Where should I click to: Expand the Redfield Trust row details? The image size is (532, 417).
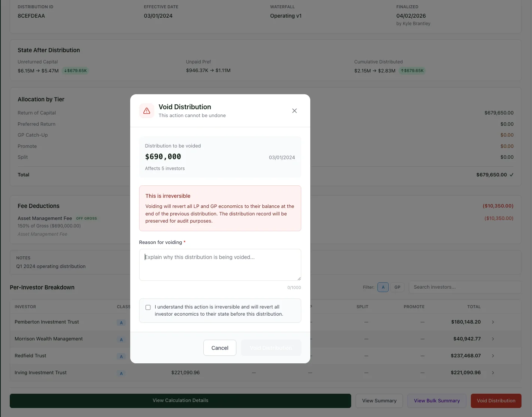coord(493,355)
